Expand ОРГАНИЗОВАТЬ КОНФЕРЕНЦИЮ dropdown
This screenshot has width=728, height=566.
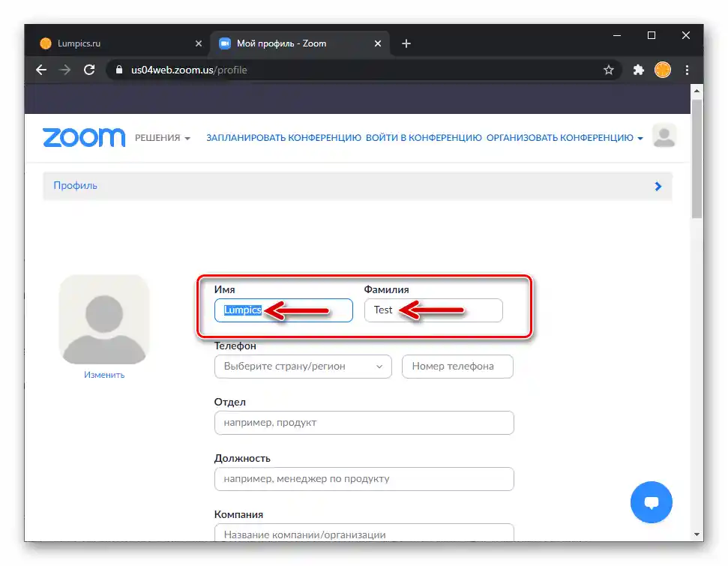click(x=565, y=138)
